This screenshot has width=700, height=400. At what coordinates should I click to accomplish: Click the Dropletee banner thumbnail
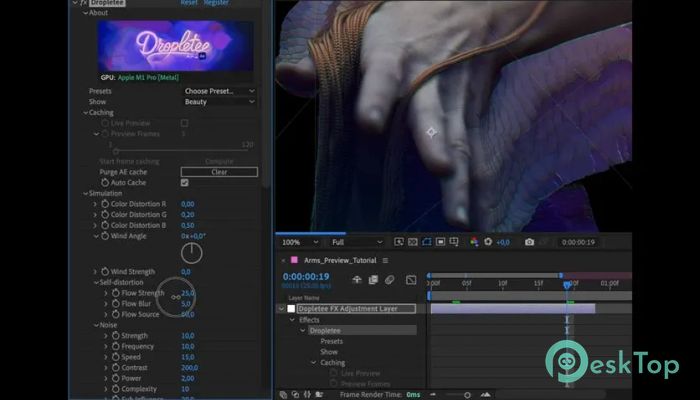(175, 45)
